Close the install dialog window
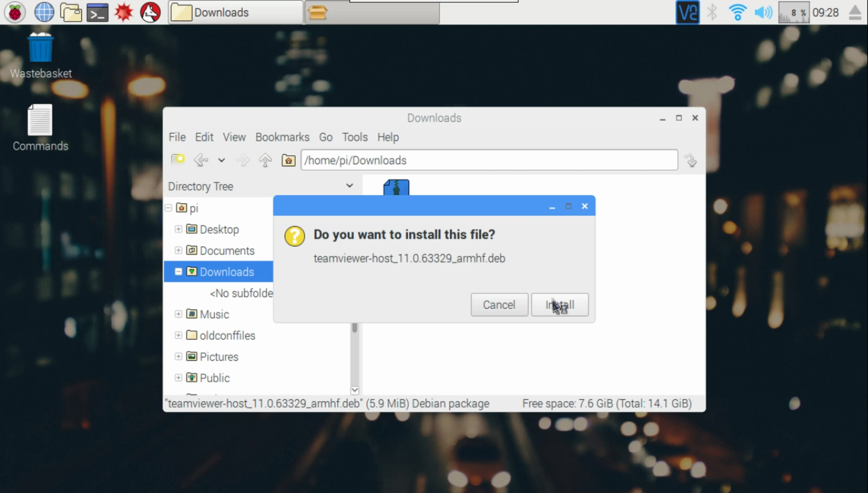Screen dimensions: 868x493 pyautogui.click(x=585, y=206)
